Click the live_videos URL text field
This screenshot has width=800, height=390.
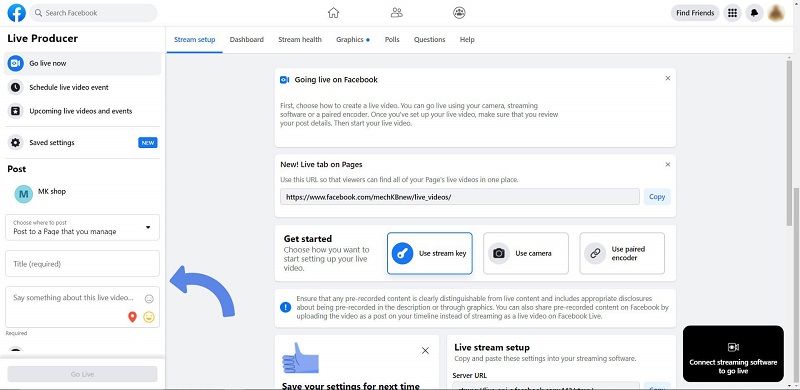460,197
